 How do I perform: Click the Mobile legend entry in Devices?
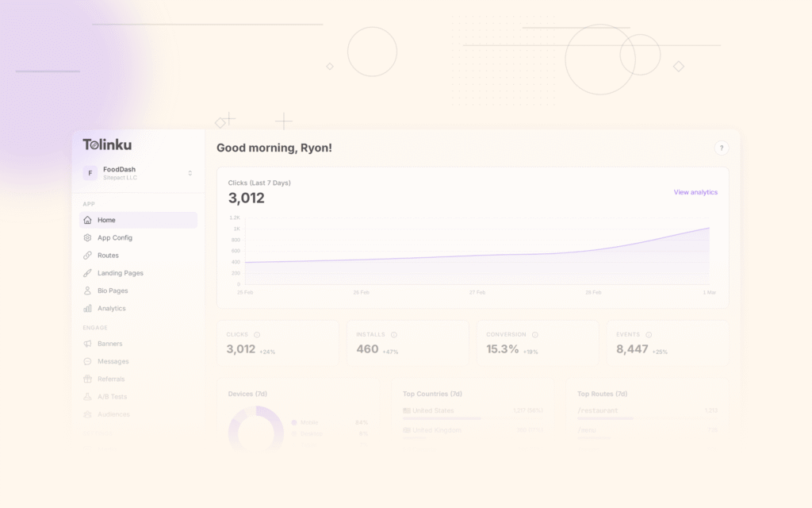pos(330,422)
